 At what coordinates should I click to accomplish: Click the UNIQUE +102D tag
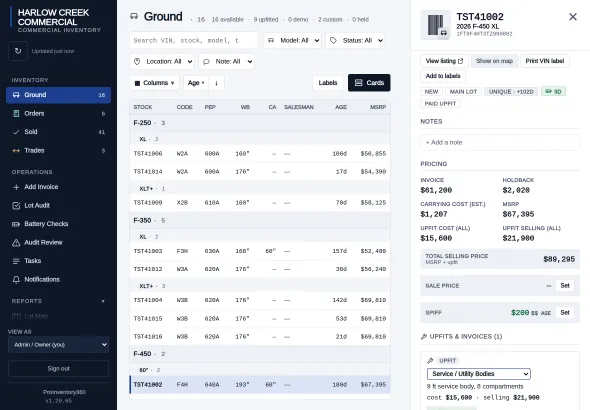coord(511,91)
